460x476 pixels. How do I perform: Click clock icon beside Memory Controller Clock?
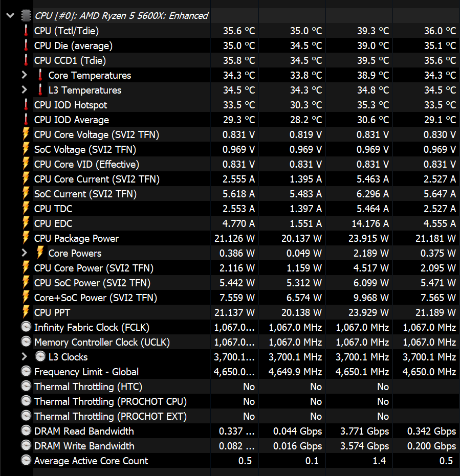pos(26,342)
